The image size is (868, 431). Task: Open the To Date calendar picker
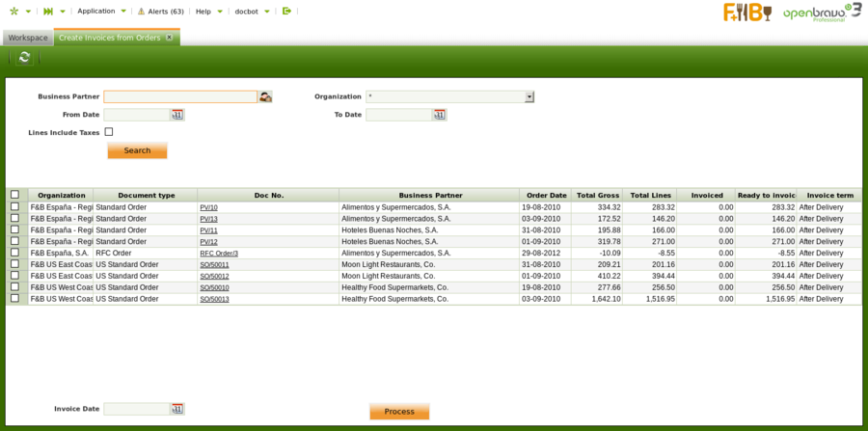[x=440, y=115]
